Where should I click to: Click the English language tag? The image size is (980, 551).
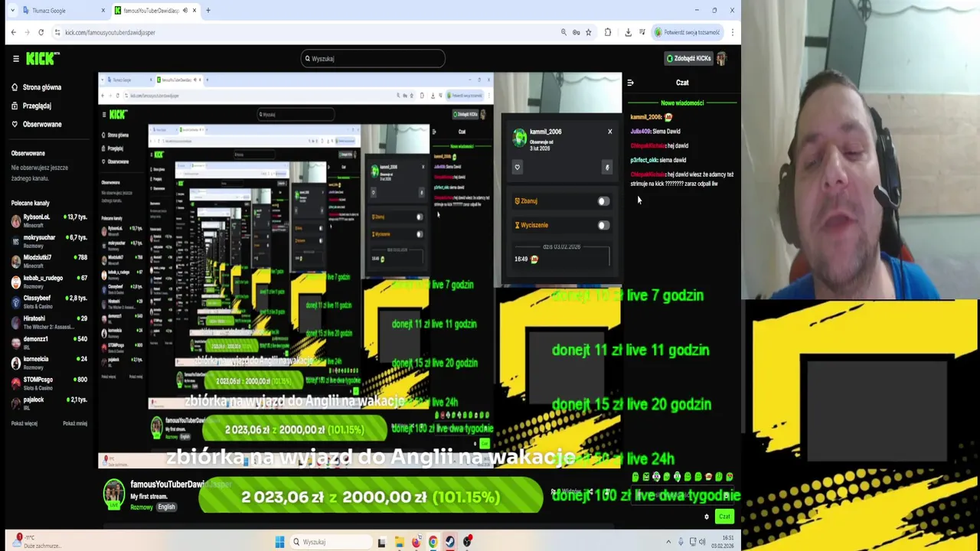[166, 507]
